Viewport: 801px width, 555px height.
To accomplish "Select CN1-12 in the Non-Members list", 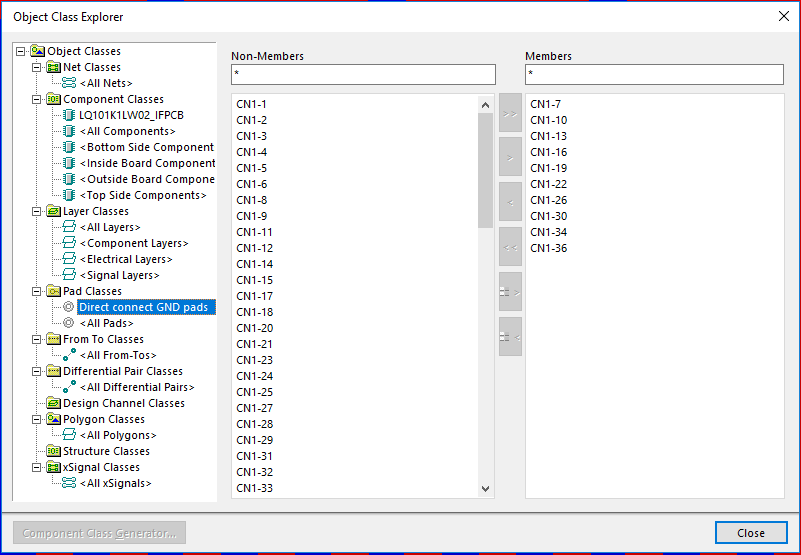I will coord(254,248).
